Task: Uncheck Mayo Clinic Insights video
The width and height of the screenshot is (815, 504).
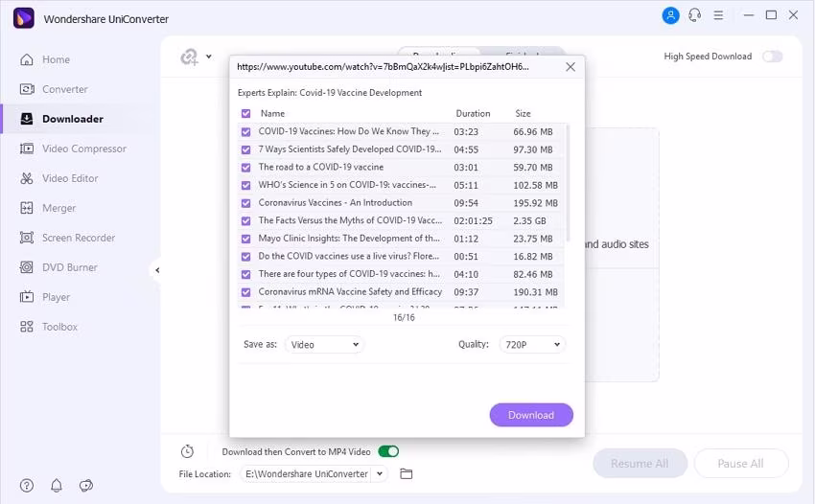Action: click(245, 239)
